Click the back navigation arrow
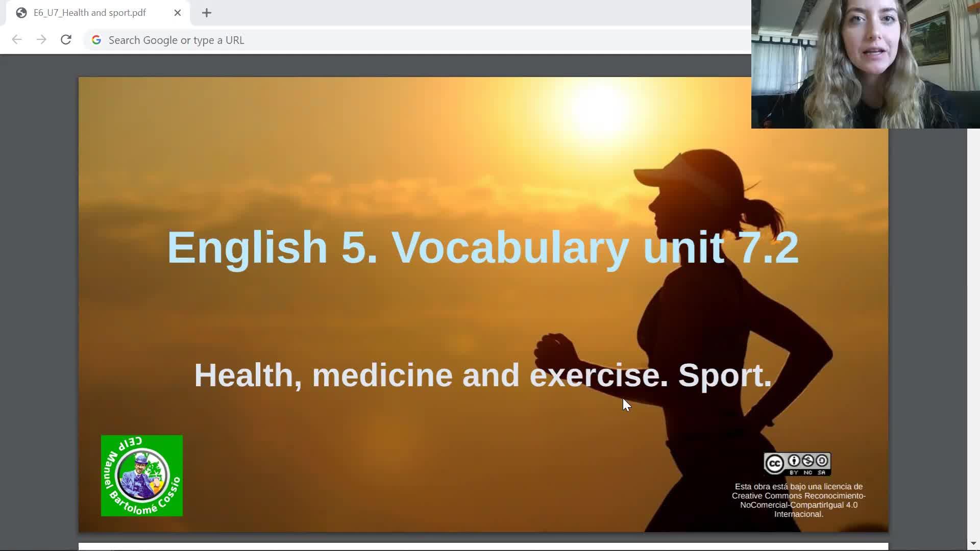 [x=17, y=40]
